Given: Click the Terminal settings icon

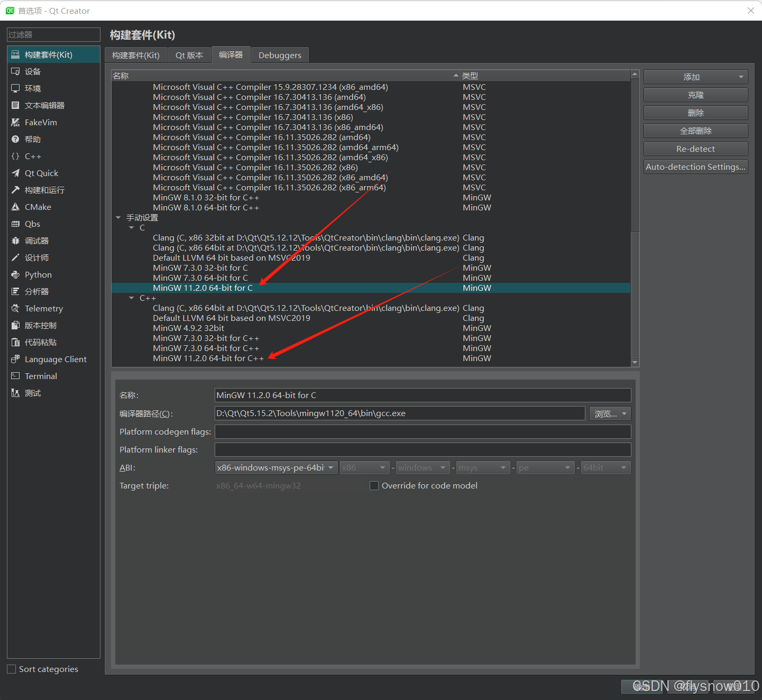Looking at the screenshot, I should (15, 376).
